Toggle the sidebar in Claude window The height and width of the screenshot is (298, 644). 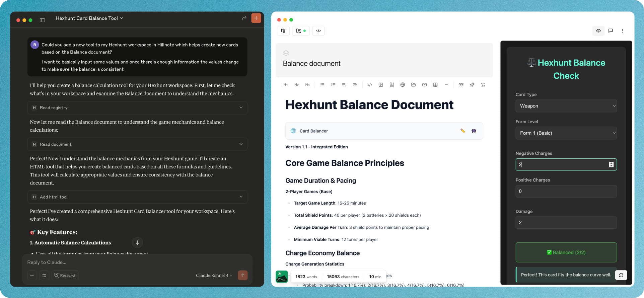pos(43,20)
